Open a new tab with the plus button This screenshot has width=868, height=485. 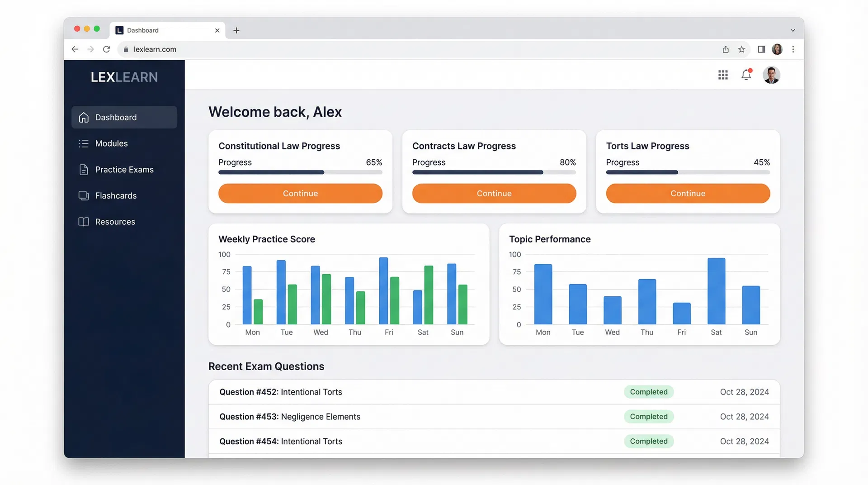[x=236, y=30]
